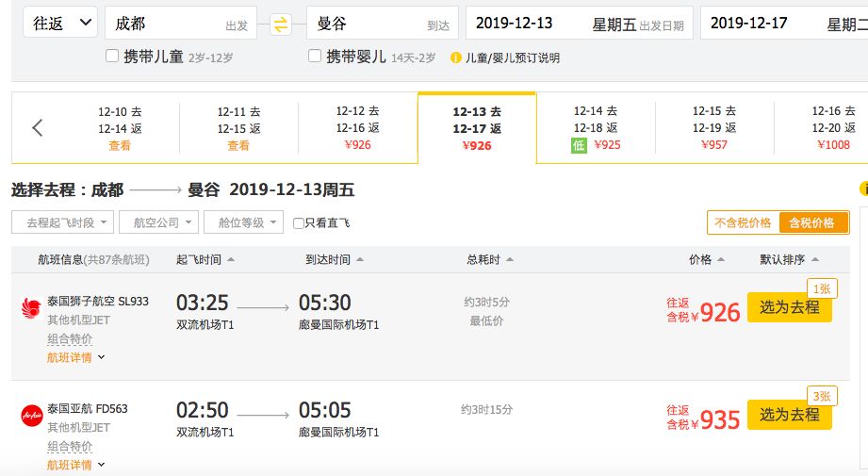This screenshot has height=476, width=868.
Task: Open 往返 trip type dropdown
Action: [x=60, y=23]
